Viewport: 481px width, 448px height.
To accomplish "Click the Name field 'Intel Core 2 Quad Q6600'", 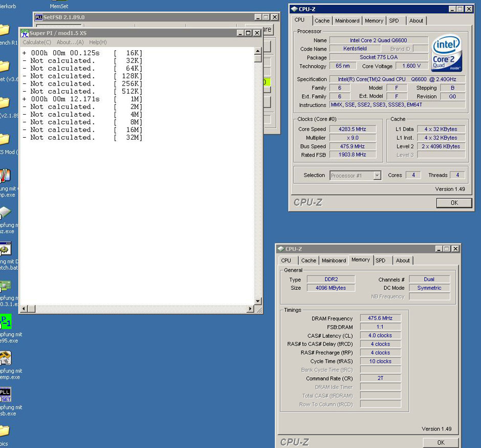I will pos(379,40).
